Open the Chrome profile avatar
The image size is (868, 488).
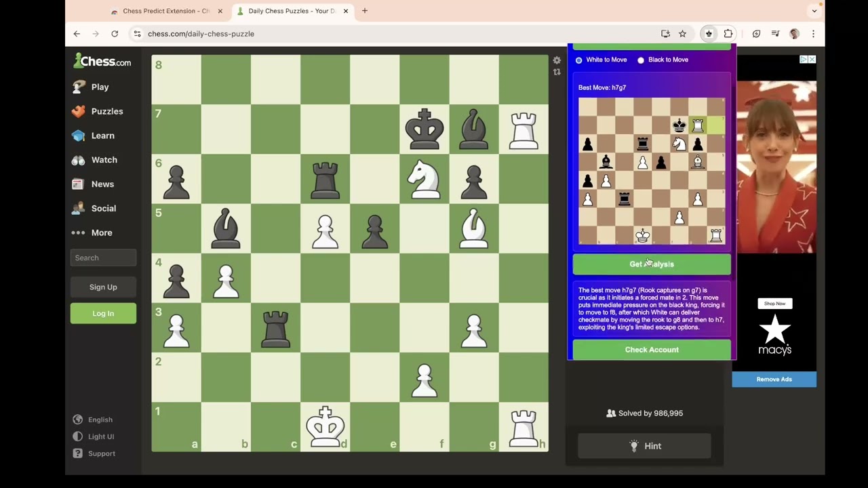pos(794,34)
